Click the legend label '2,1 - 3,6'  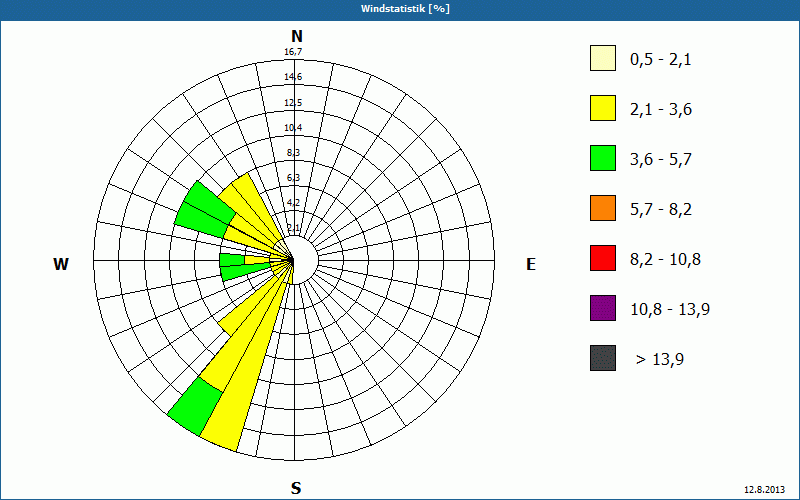coord(661,110)
